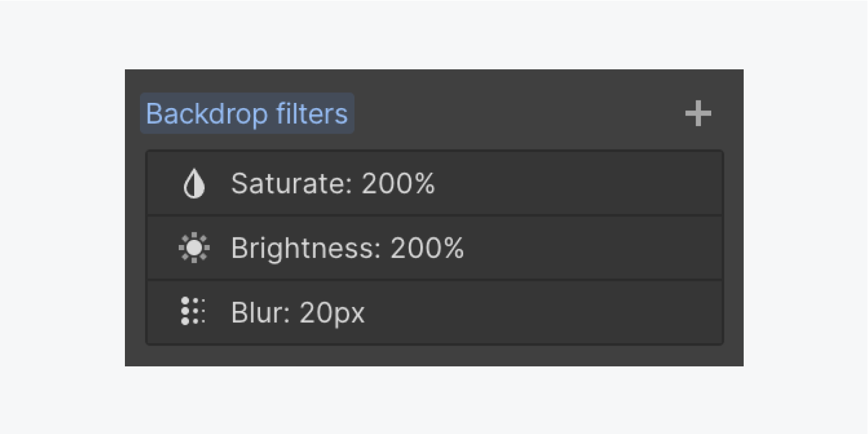868x434 pixels.
Task: Select the word Brightness in filter list
Action: pos(305,248)
